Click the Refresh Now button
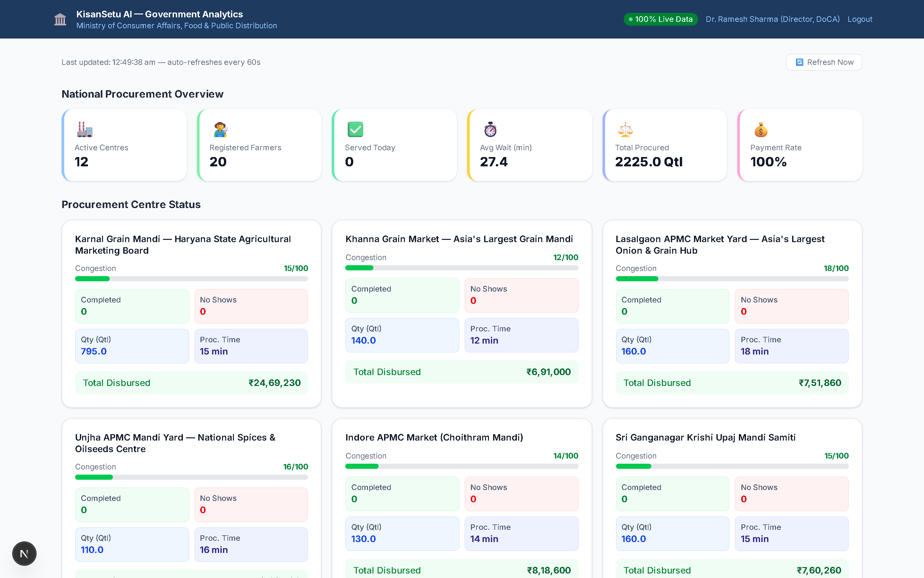 824,62
